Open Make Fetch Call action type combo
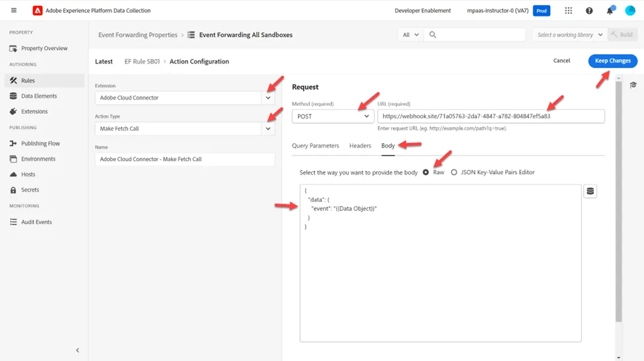 pyautogui.click(x=185, y=129)
